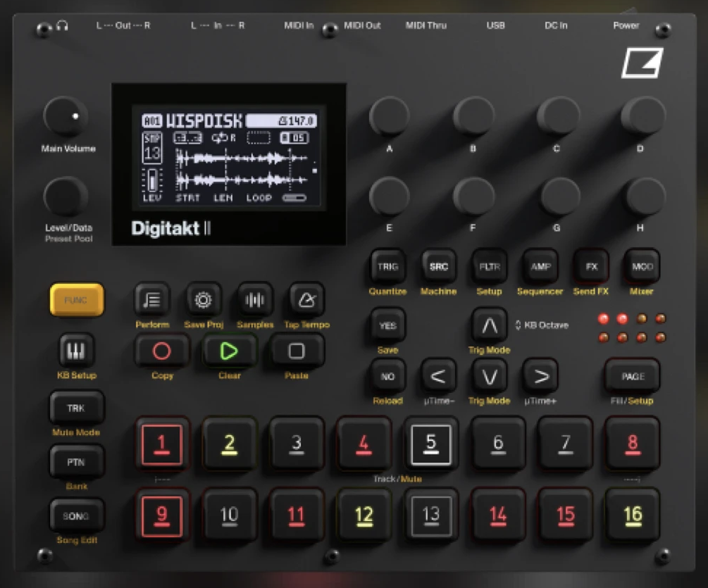
Task: Toggle trig key 2
Action: click(230, 444)
